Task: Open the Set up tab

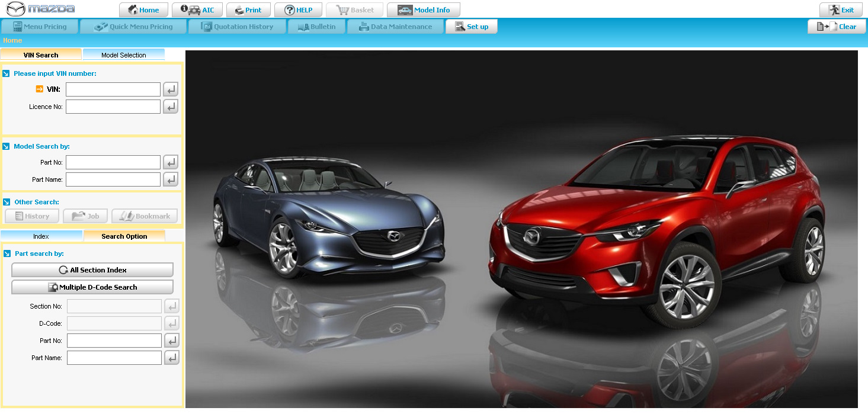Action: [472, 27]
